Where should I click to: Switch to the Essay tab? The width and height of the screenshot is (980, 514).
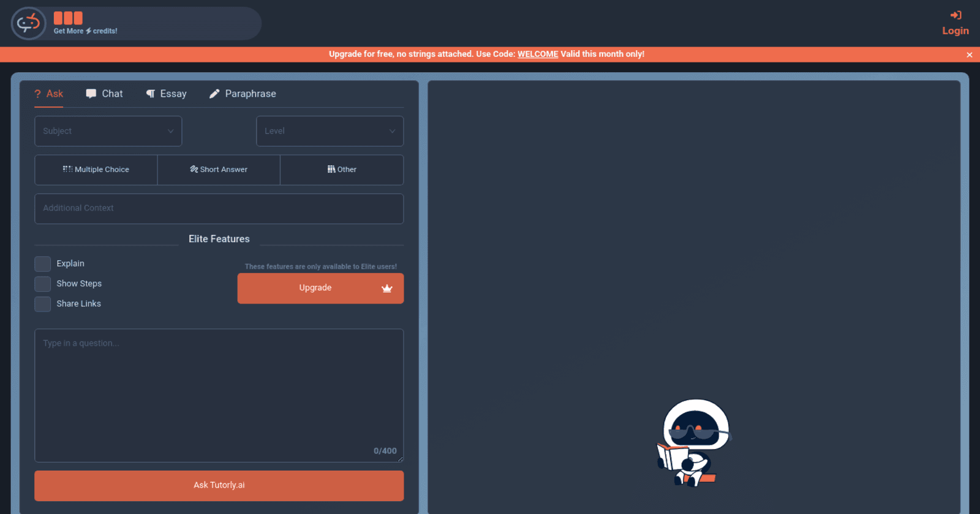click(167, 94)
